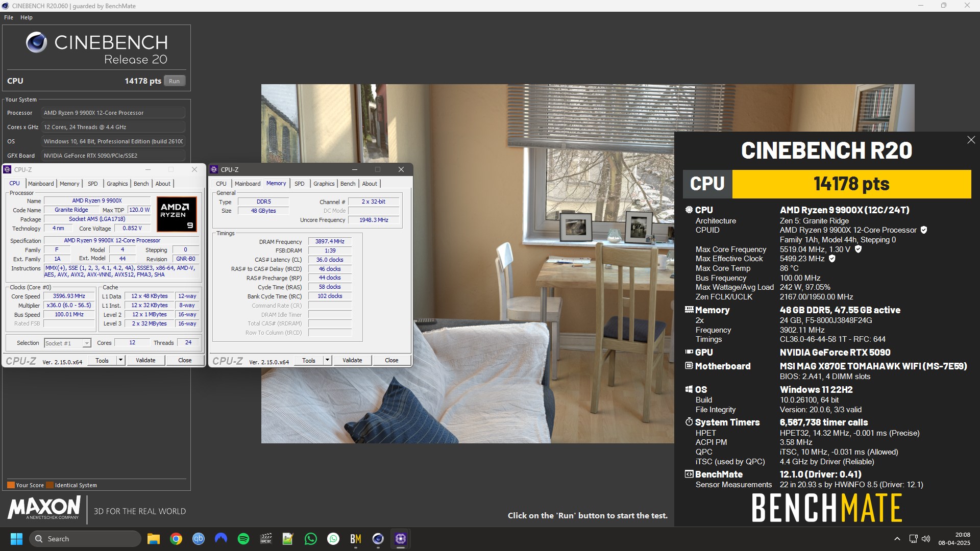Switch to Mainboard tab in left CPU-Z
The height and width of the screenshot is (551, 980).
pos(41,184)
